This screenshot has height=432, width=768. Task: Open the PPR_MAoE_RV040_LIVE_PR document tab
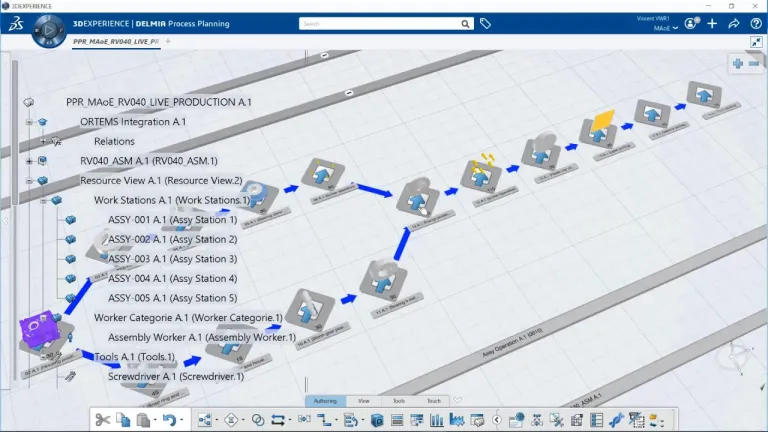coord(116,42)
